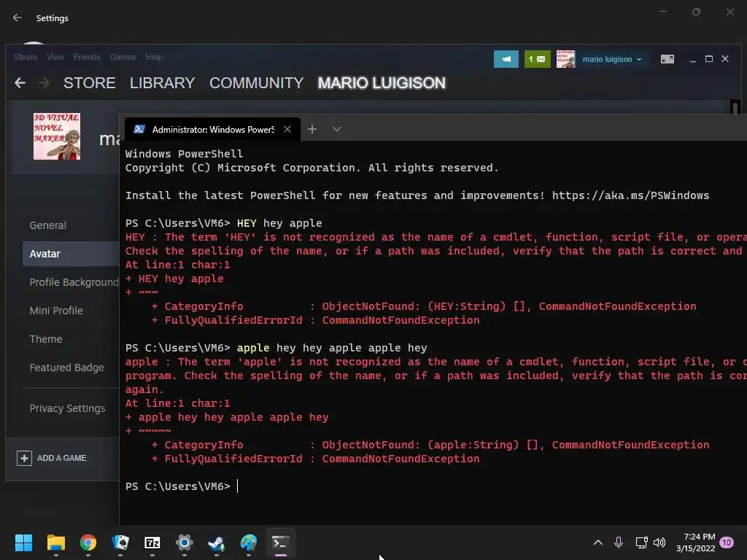Click Steam announcements megaphone button

point(506,59)
